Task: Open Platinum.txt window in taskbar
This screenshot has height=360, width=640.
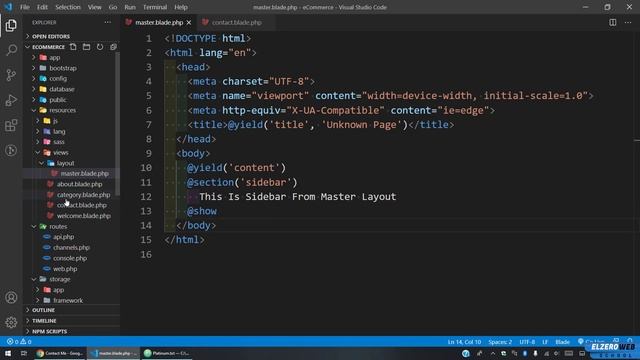Action: pyautogui.click(x=167, y=353)
